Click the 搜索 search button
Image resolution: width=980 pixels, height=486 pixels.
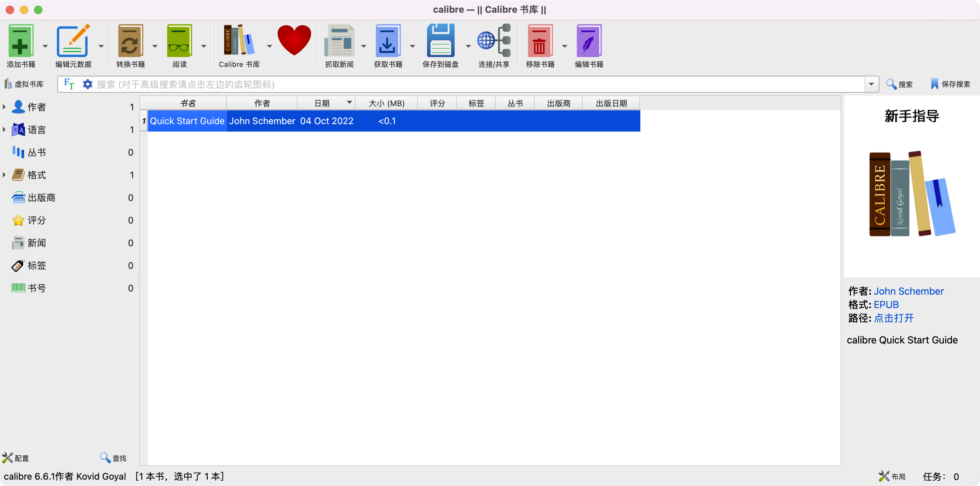(900, 84)
